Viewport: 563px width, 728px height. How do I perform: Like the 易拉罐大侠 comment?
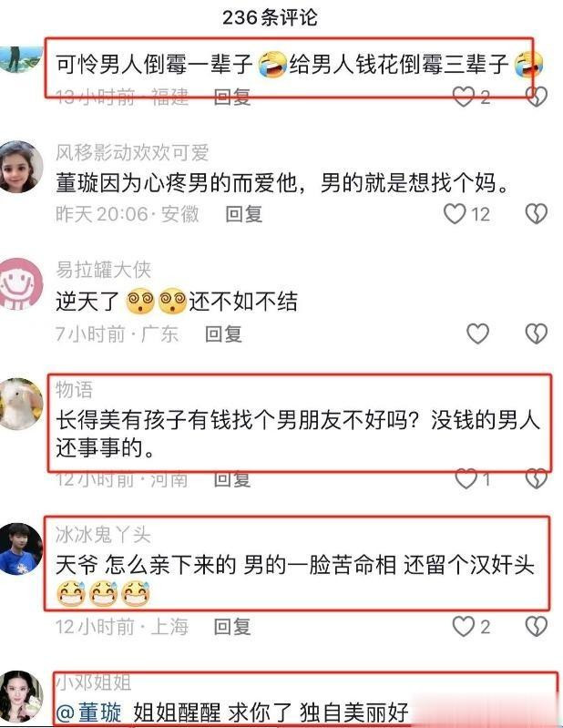[477, 333]
